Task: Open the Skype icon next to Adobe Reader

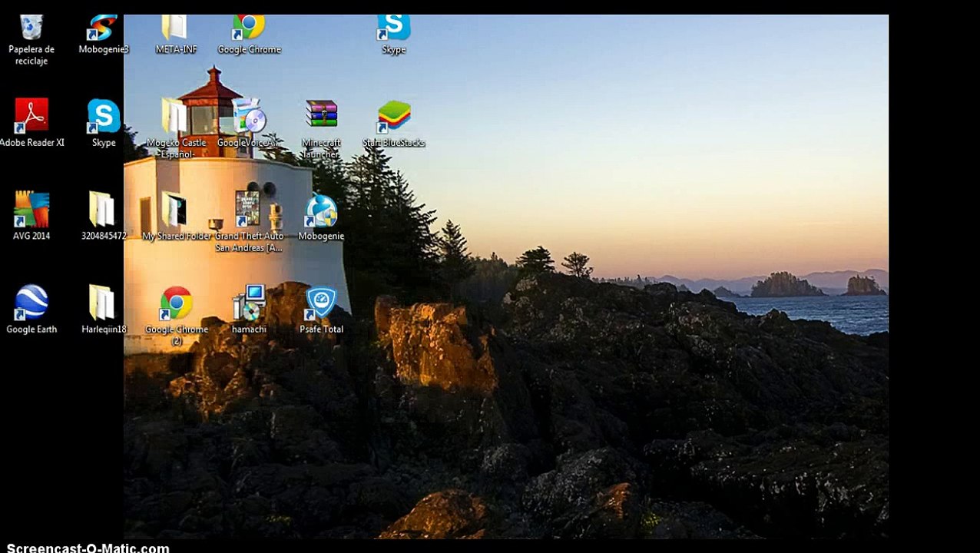Action: click(x=103, y=115)
